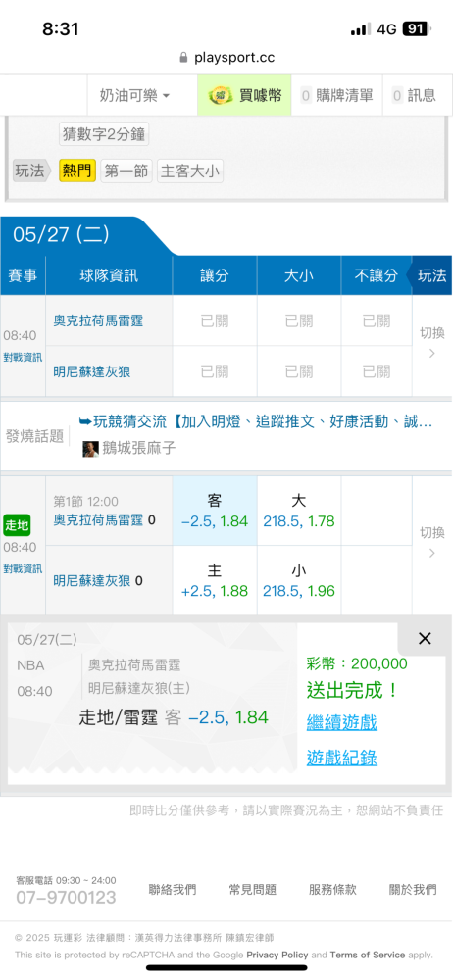Open the 奶油可樂 account dropdown
Screen dimensions: 453x980
click(134, 96)
